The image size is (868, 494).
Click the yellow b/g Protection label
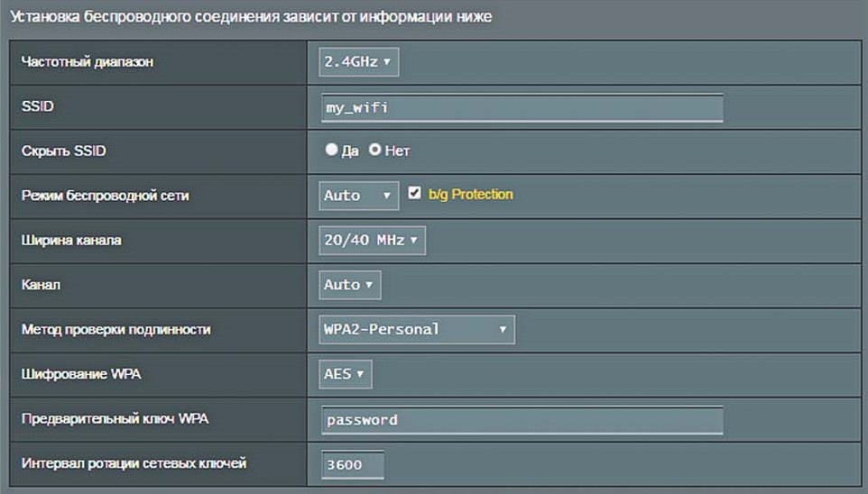470,195
